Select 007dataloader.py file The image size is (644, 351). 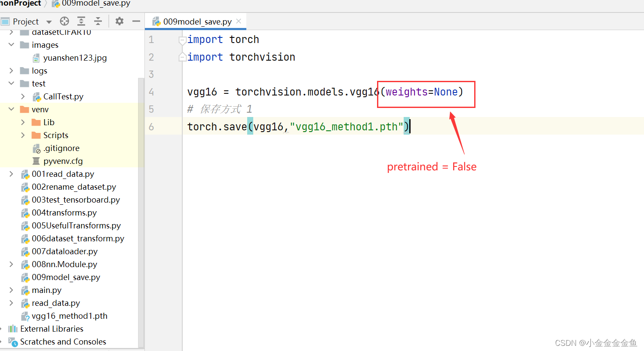[64, 251]
